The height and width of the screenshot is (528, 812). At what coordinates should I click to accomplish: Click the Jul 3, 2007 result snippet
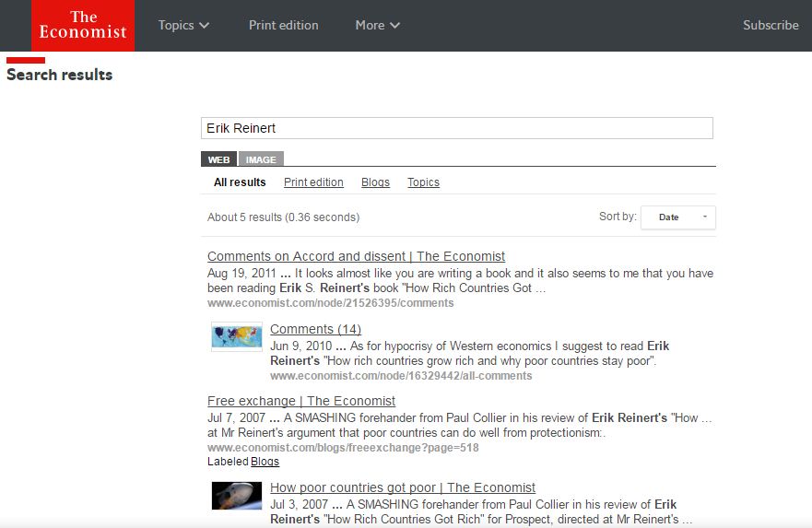click(481, 511)
